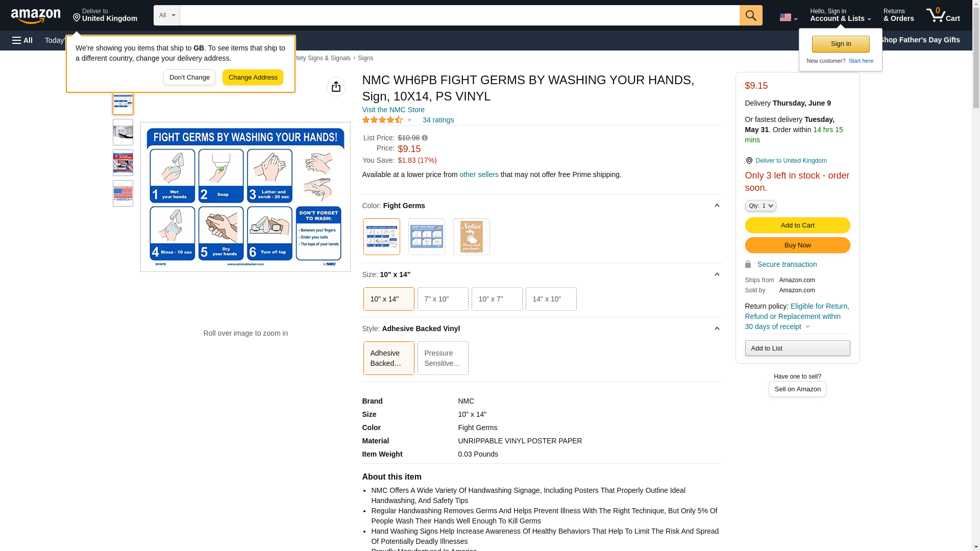Viewport: 980px width, 551px height.
Task: Collapse the Color section chevron
Action: pos(717,206)
